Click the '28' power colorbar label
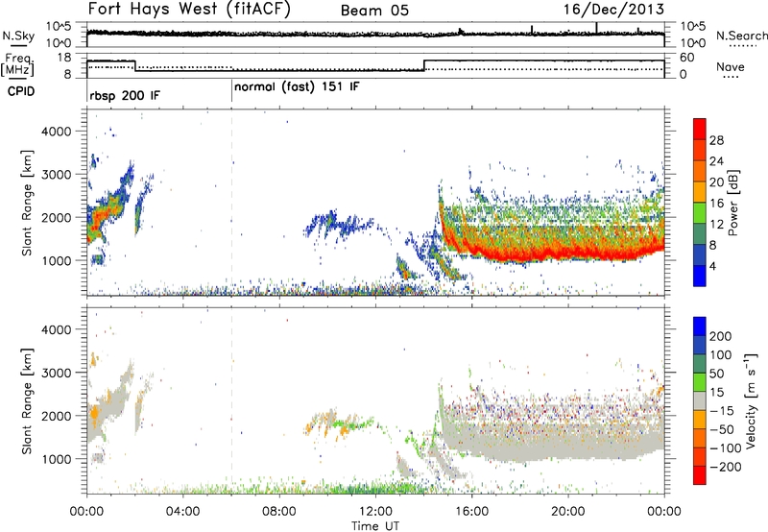Viewport: 768px width, 532px height. [x=716, y=140]
